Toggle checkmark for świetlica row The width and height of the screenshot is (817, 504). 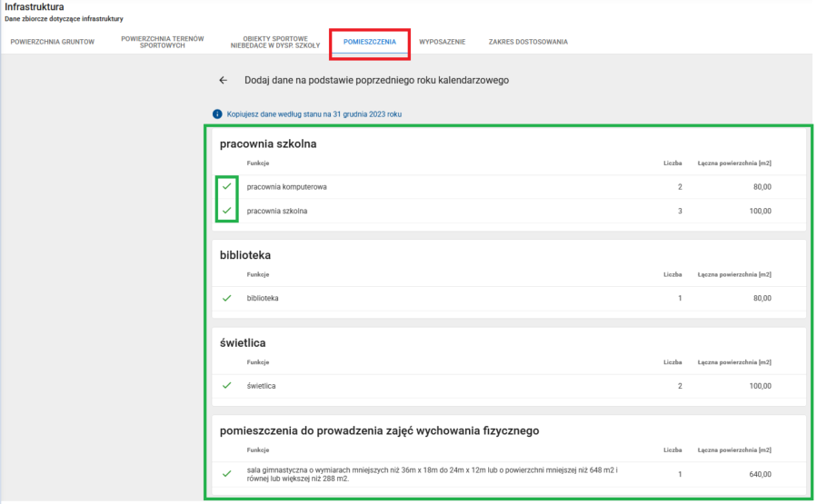(x=227, y=386)
